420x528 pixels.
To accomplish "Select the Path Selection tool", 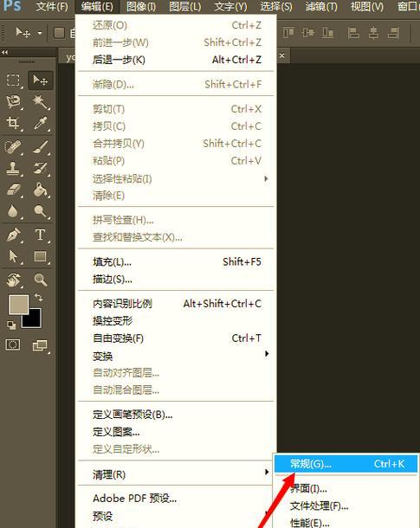I will (14, 256).
